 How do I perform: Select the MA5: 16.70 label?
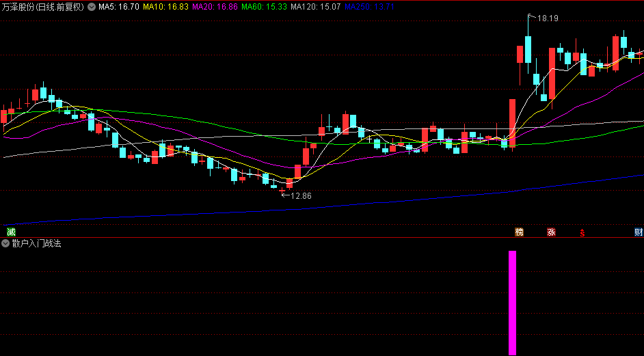[x=119, y=7]
